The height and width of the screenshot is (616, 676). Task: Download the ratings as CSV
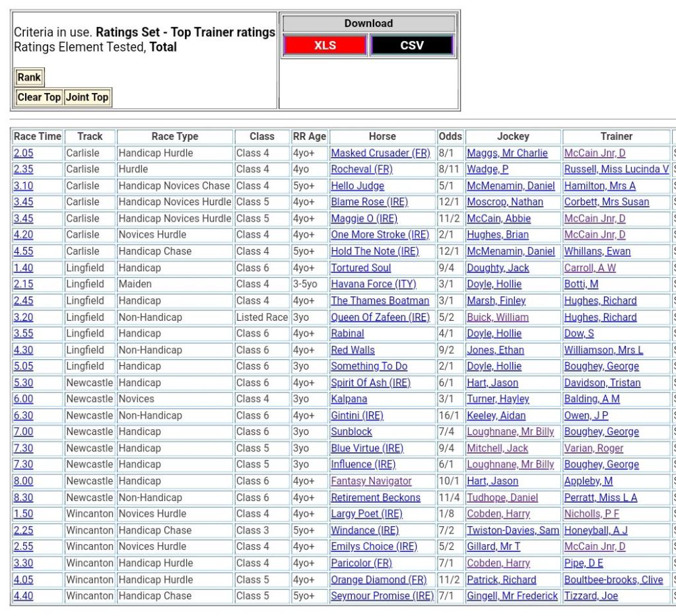pyautogui.click(x=412, y=46)
